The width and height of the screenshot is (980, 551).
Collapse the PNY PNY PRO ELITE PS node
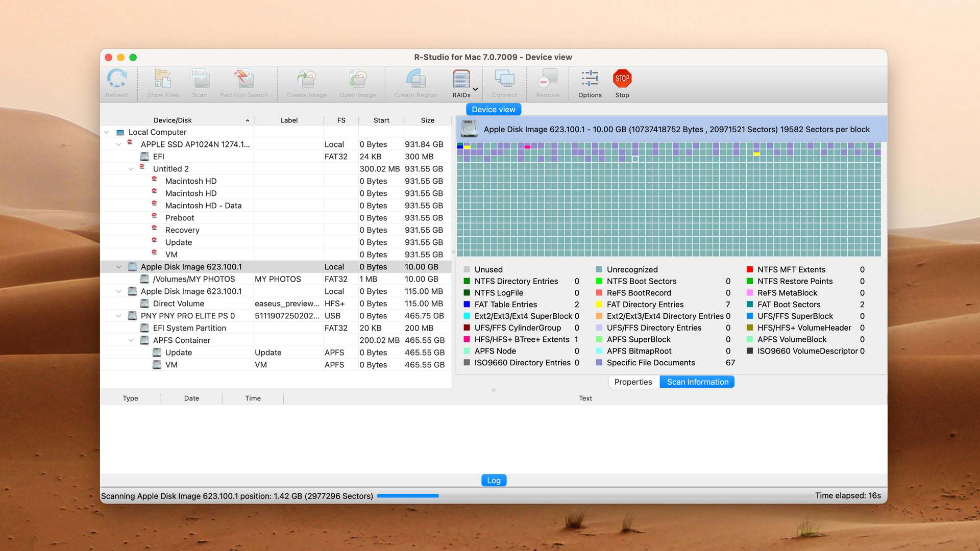point(119,316)
